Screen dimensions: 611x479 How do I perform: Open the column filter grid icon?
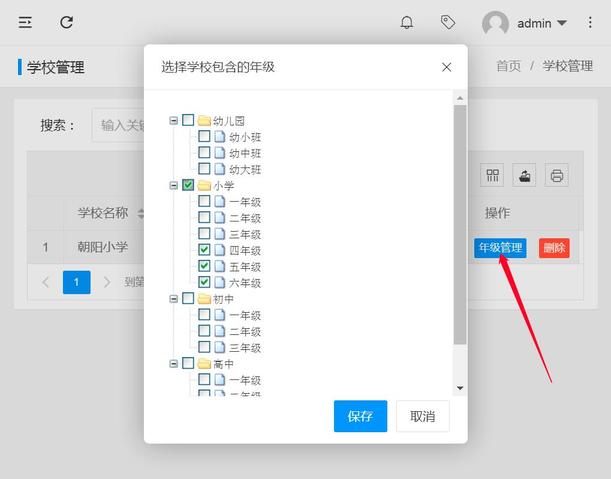point(492,175)
